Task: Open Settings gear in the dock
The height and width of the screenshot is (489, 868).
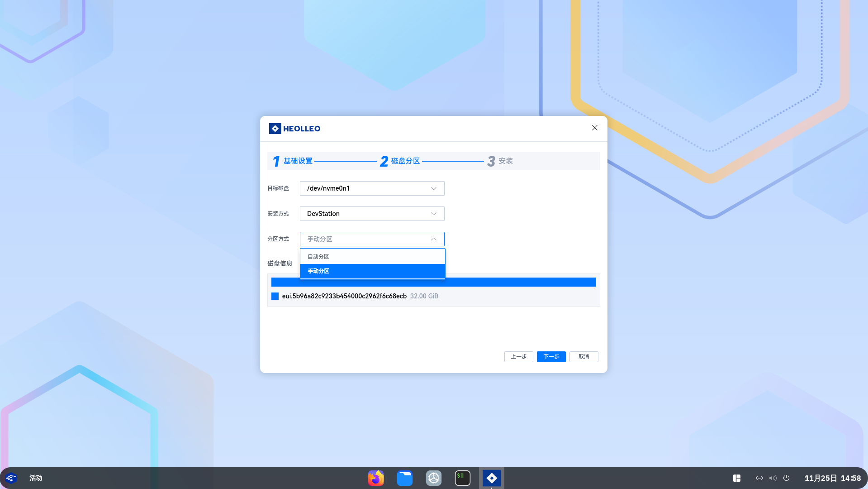Action: [434, 478]
